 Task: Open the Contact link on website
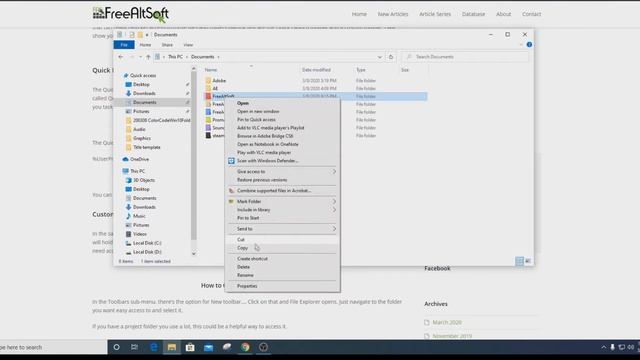[531, 14]
